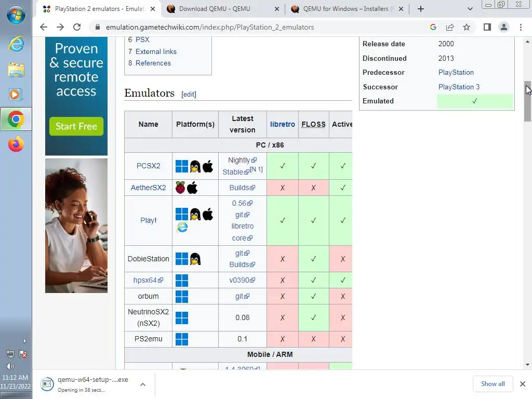This screenshot has height=399, width=532.
Task: Open the Chrome three-dot menu
Action: point(521,27)
